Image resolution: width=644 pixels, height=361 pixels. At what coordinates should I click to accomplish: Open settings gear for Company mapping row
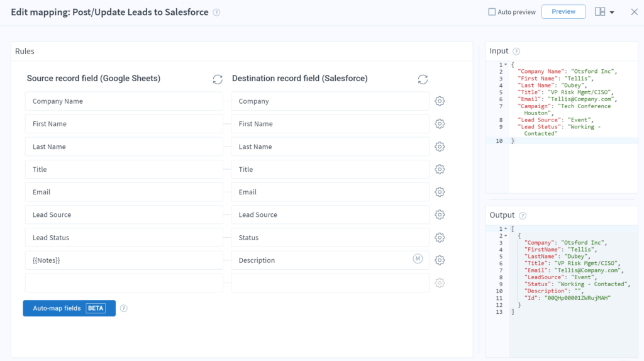click(x=440, y=101)
